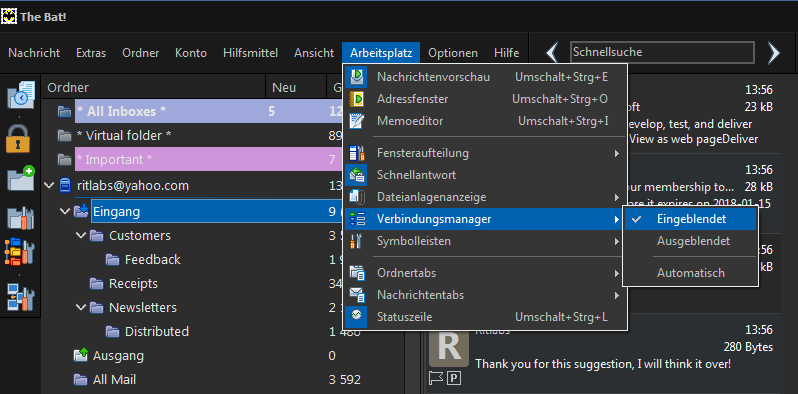Viewport: 798px width, 394px height.
Task: Click the padlock icon in left sidebar
Action: click(20, 138)
